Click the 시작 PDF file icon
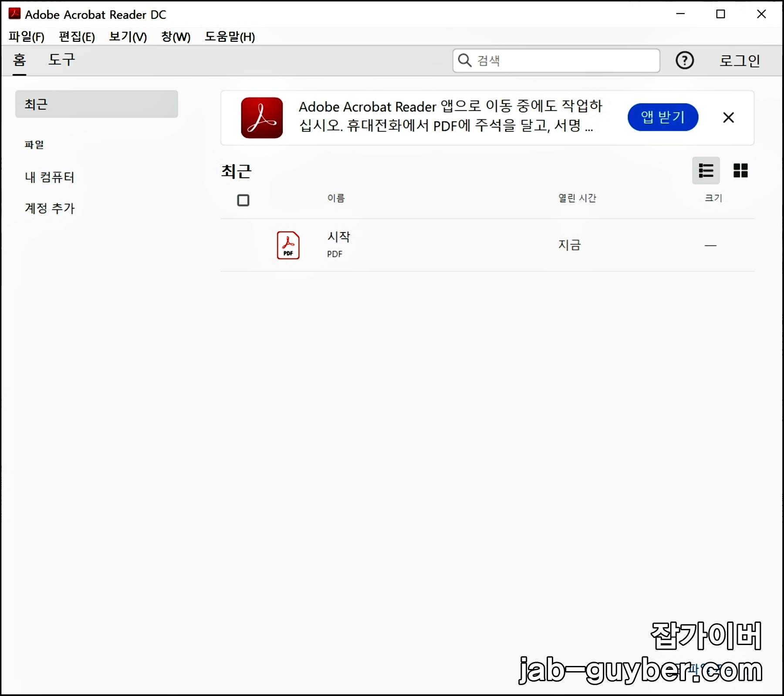The height and width of the screenshot is (696, 784). pos(288,245)
